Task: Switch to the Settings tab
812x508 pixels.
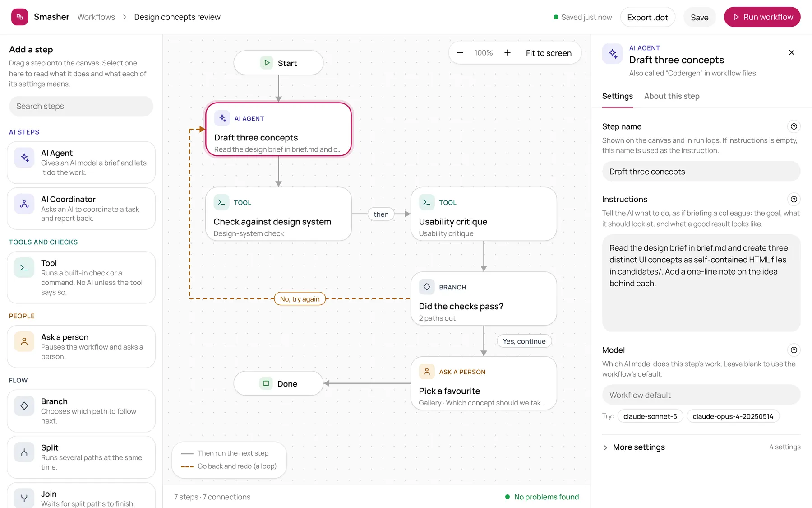Action: point(618,96)
